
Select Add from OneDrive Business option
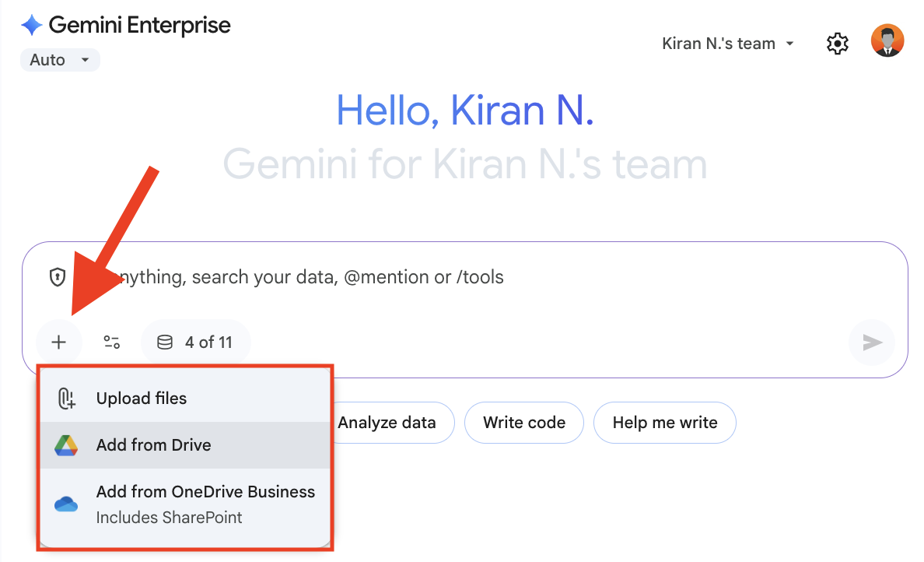185,504
